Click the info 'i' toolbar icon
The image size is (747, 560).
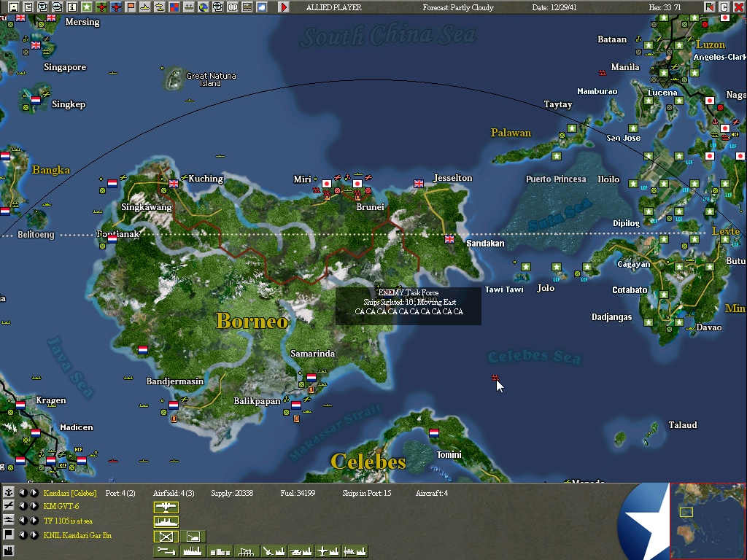pos(72,7)
